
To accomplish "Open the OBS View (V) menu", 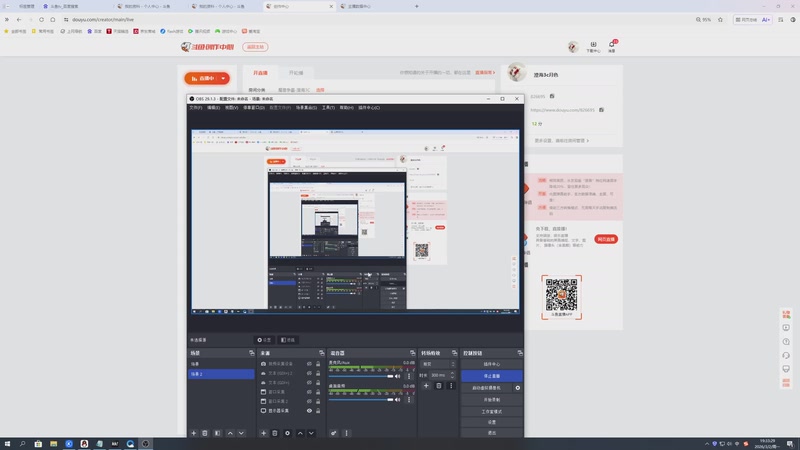I will point(232,108).
